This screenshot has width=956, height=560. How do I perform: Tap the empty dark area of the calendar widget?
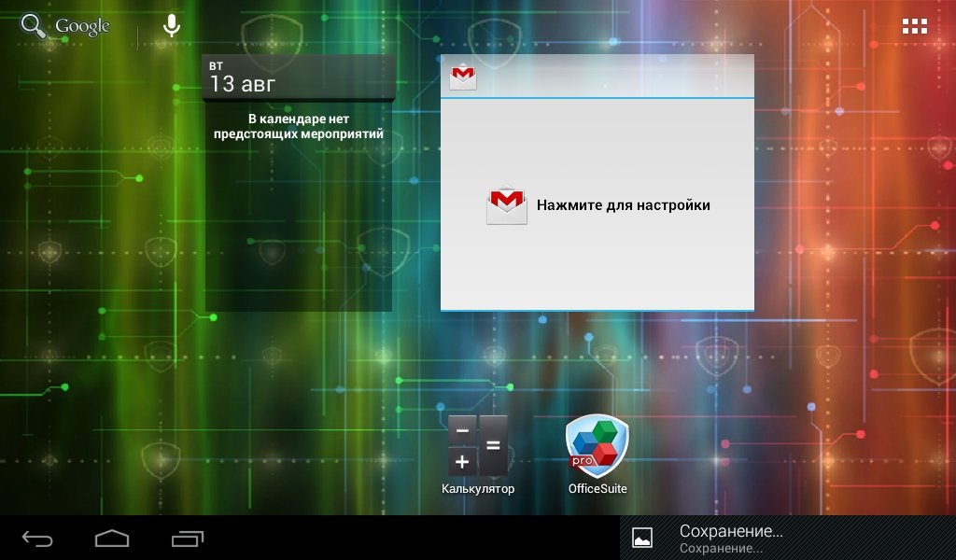click(298, 233)
